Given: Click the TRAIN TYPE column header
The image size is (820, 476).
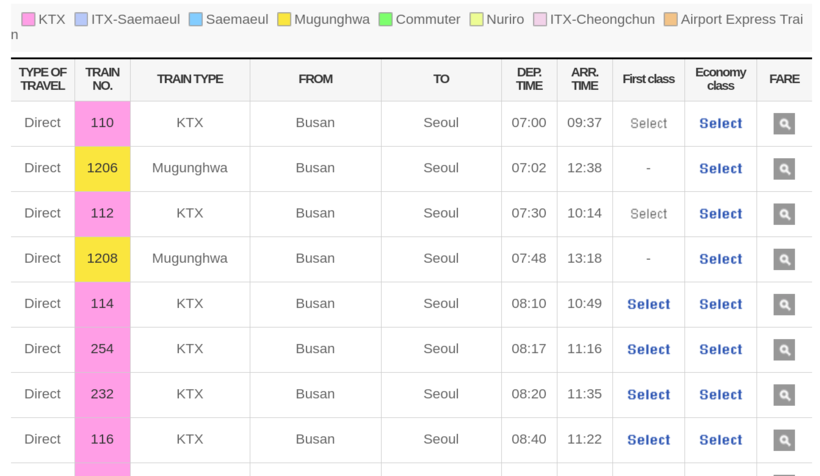Looking at the screenshot, I should click(190, 79).
